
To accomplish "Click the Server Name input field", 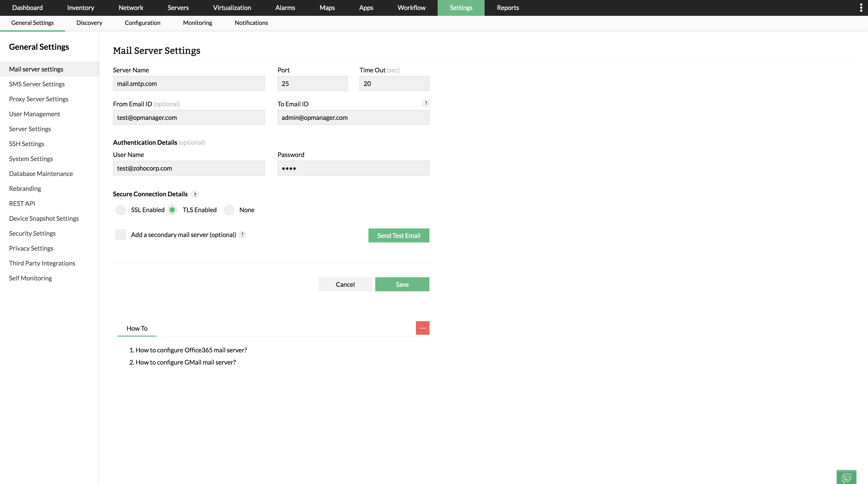I will click(x=189, y=84).
